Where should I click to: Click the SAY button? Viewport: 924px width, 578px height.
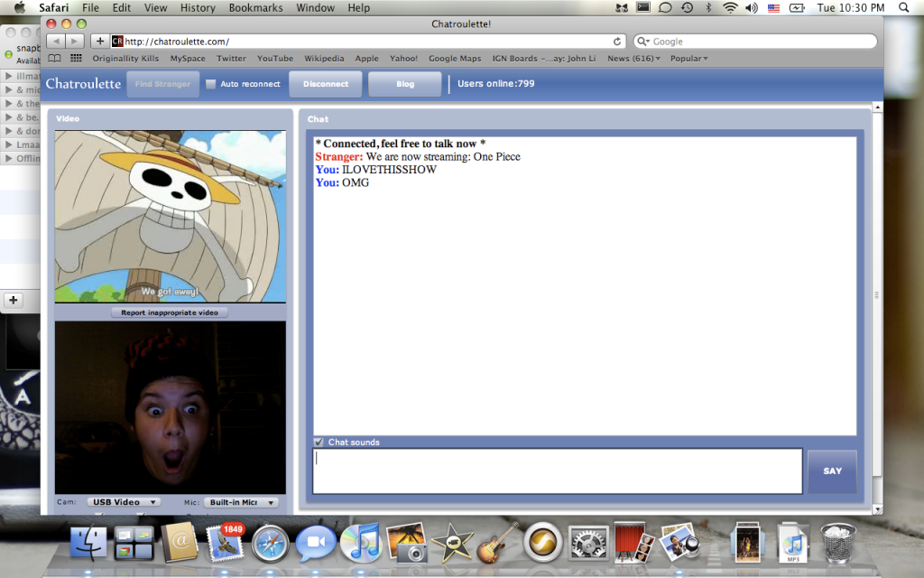pos(832,471)
